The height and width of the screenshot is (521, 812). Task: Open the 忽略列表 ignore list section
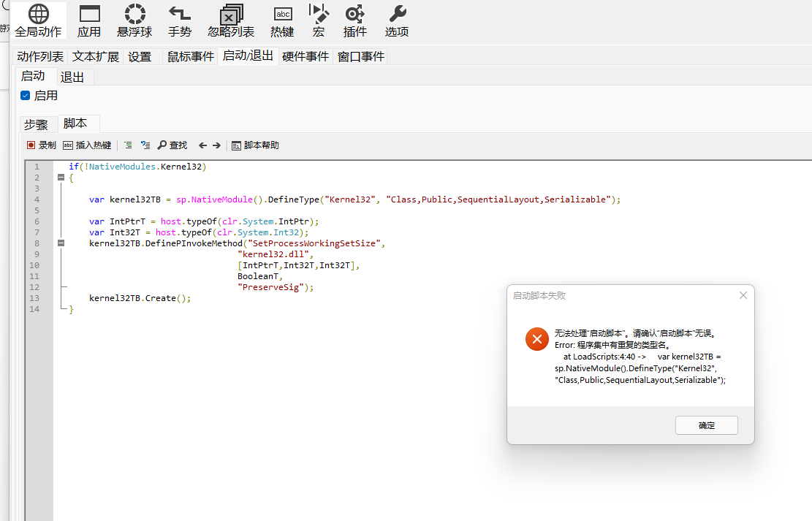click(231, 20)
